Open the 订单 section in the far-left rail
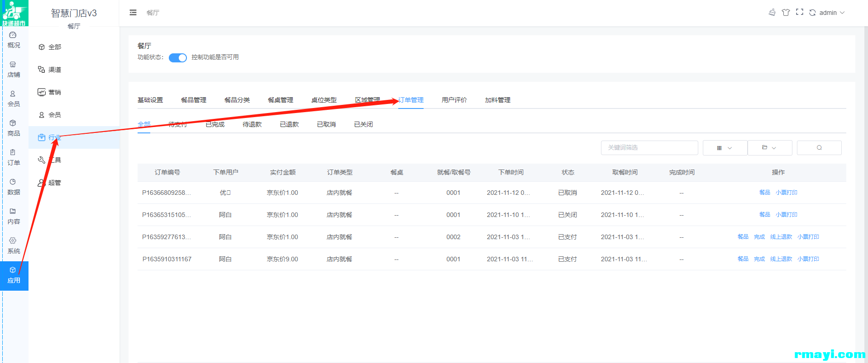Image resolution: width=868 pixels, height=363 pixels. point(14,158)
